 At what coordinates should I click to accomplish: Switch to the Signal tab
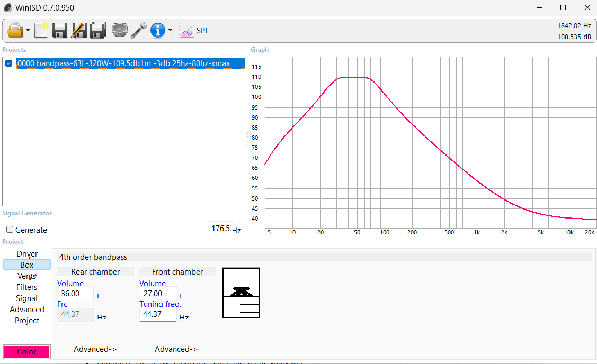point(27,298)
